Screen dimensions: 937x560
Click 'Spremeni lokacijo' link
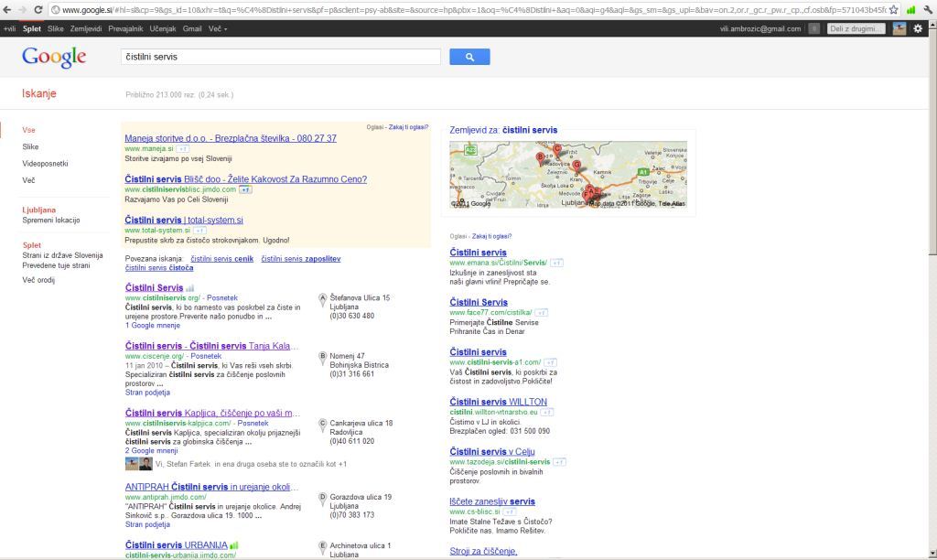coord(51,220)
